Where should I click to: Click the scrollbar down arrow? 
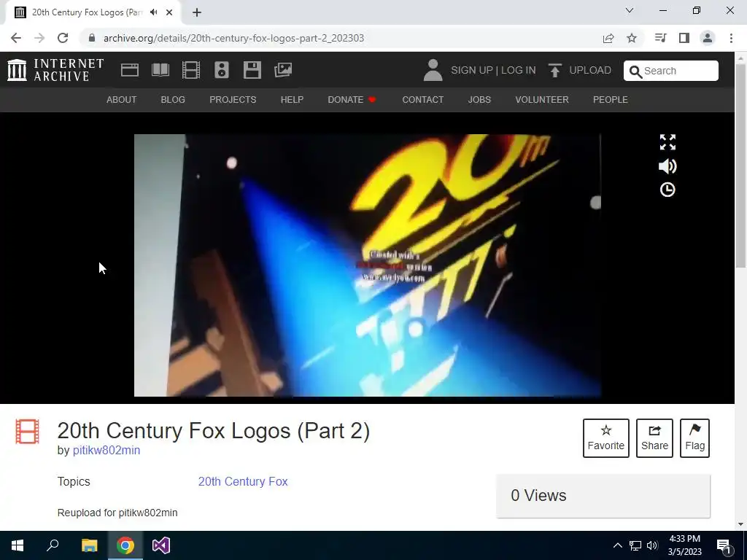point(740,524)
